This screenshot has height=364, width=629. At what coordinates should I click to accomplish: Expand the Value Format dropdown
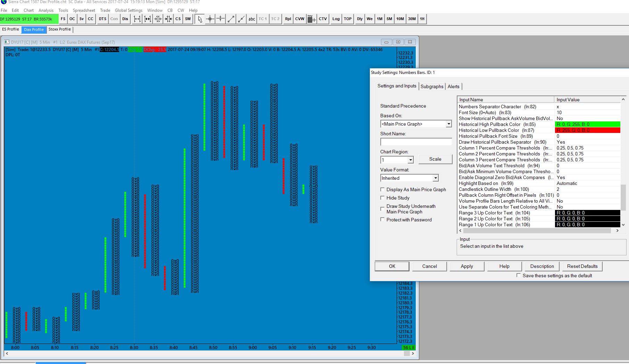(435, 178)
